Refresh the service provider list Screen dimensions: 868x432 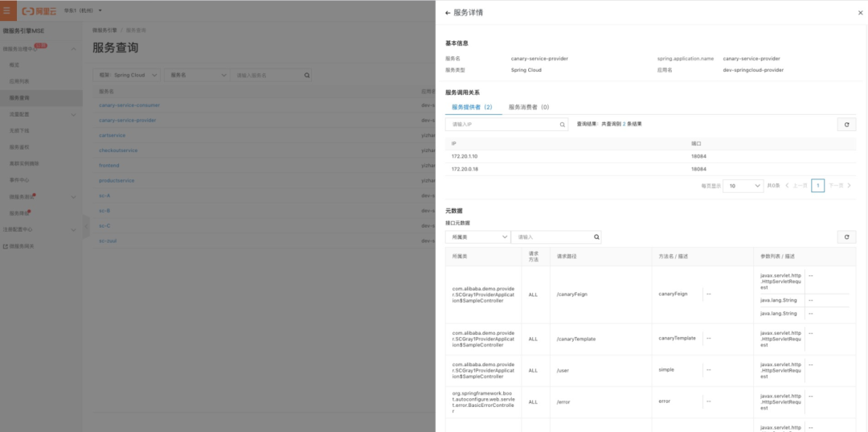coord(846,125)
